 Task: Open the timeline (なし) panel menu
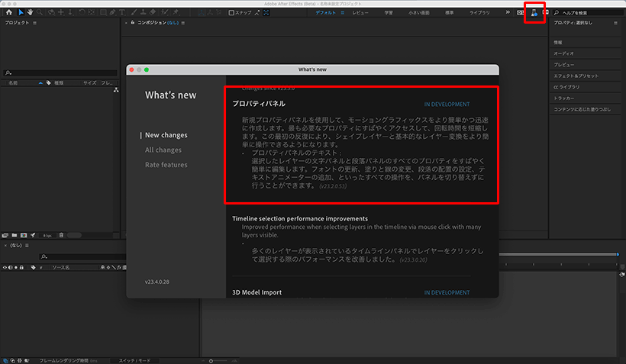[27, 246]
